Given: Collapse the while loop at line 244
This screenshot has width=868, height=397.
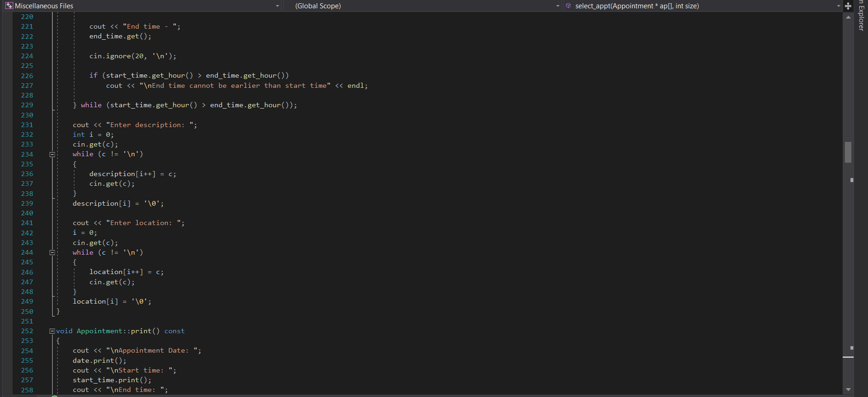Looking at the screenshot, I should [x=52, y=252].
